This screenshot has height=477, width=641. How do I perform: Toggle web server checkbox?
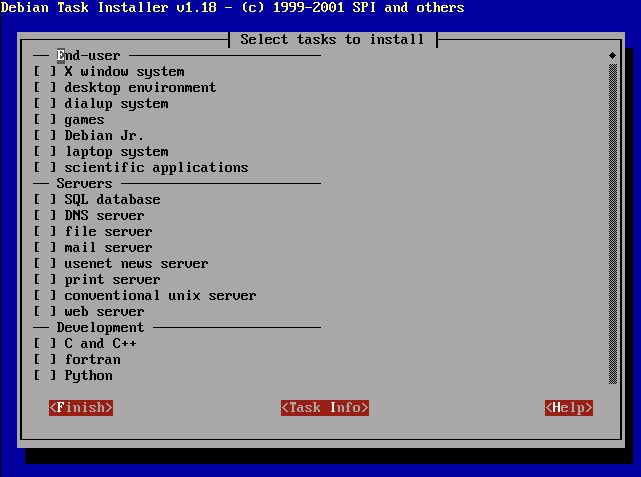coord(45,311)
